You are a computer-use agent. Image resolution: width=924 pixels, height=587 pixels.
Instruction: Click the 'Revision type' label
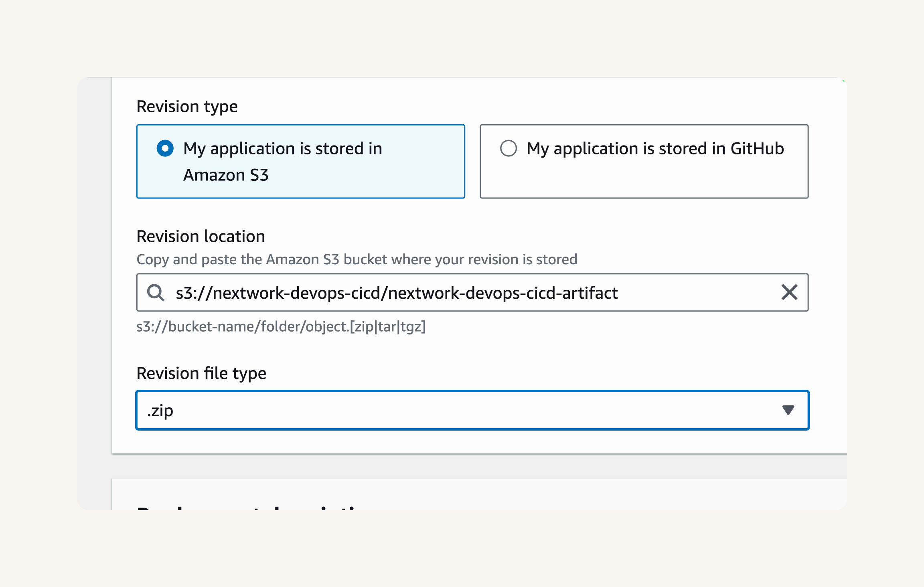[x=187, y=107]
